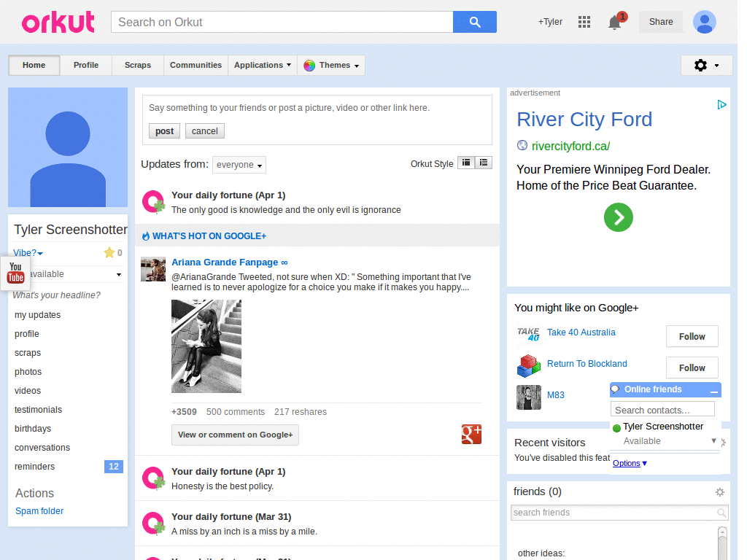The height and width of the screenshot is (560, 747).
Task: Follow Return To Blockland
Action: click(692, 367)
